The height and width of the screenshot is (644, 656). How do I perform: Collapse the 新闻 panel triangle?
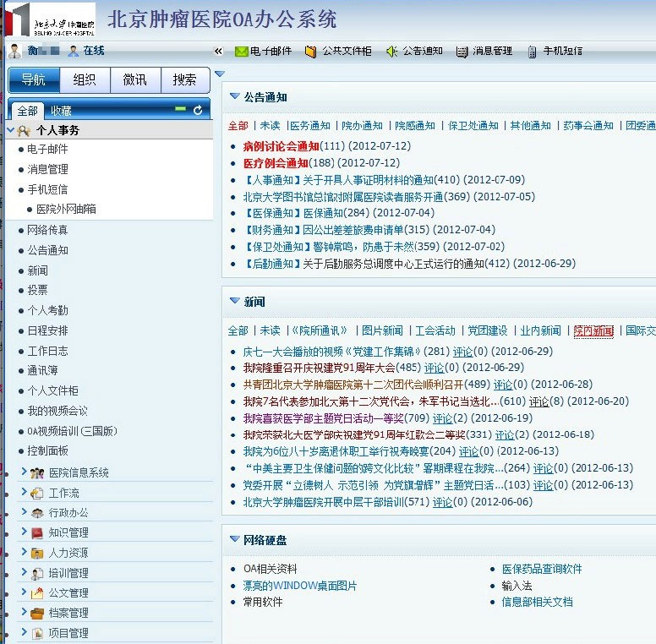(x=235, y=301)
